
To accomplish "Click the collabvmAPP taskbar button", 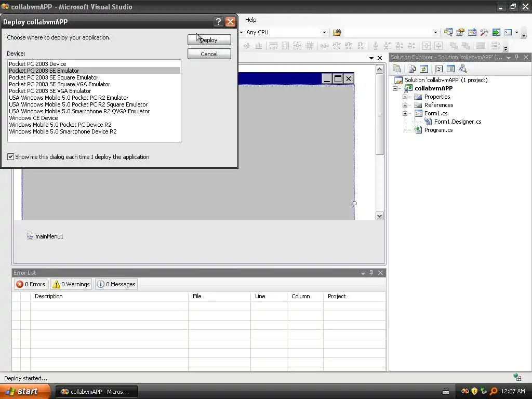I will [96, 392].
